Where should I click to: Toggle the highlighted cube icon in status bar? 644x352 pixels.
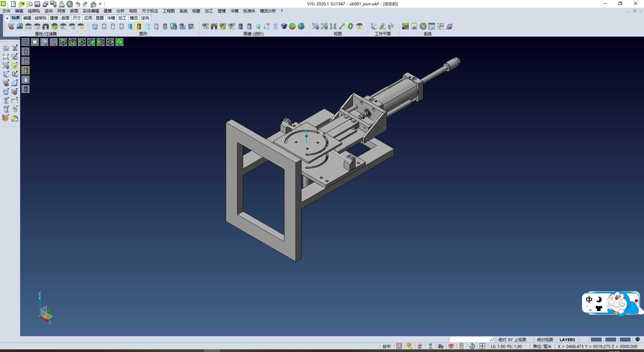[x=451, y=346]
